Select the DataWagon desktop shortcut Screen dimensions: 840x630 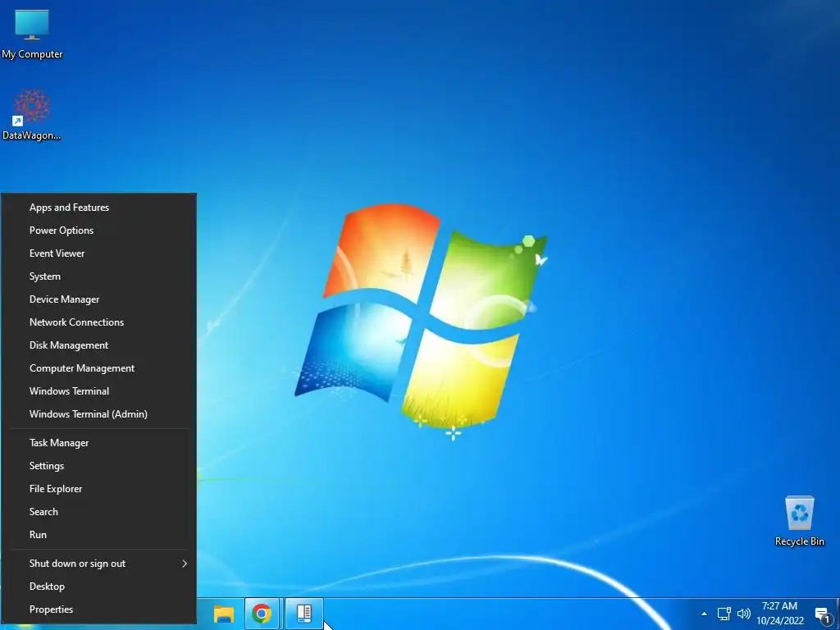tap(32, 115)
